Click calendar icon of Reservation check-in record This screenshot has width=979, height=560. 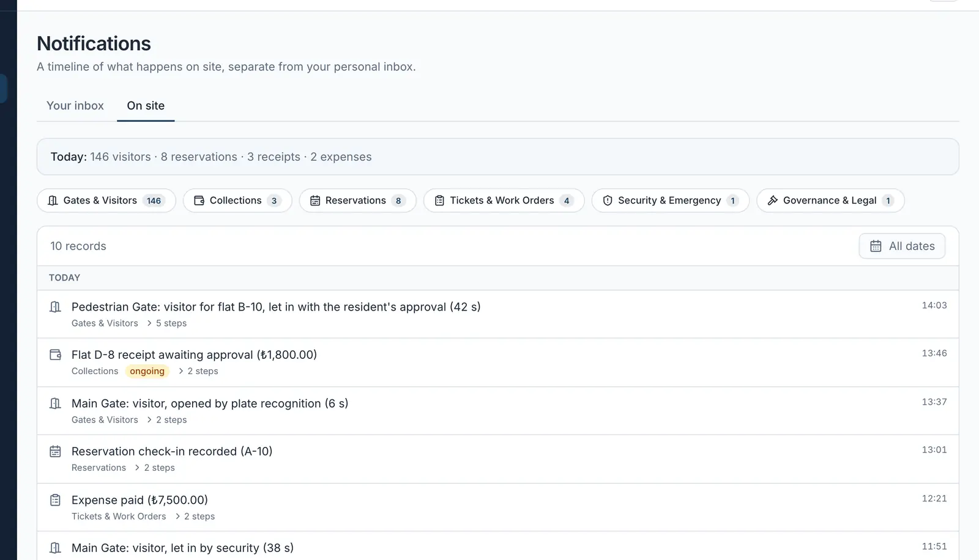coord(55,451)
